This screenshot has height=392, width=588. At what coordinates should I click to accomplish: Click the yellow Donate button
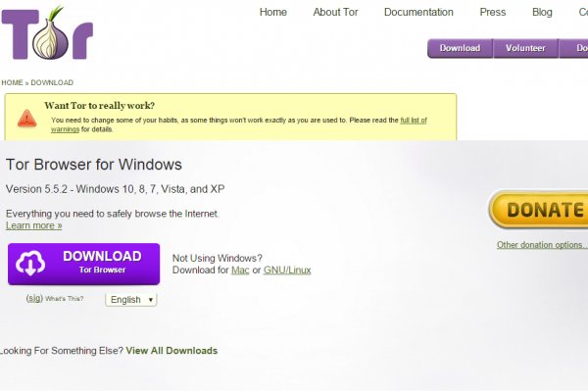click(540, 210)
